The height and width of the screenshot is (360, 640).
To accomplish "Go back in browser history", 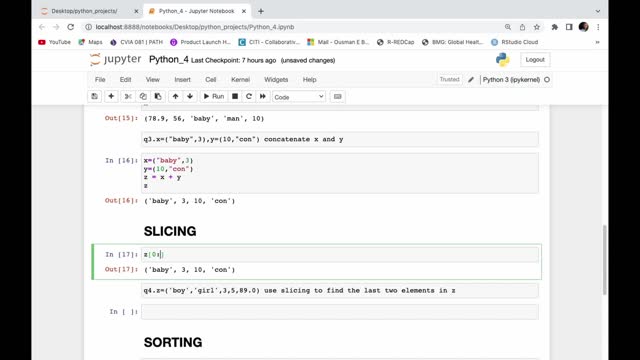I will (42, 27).
